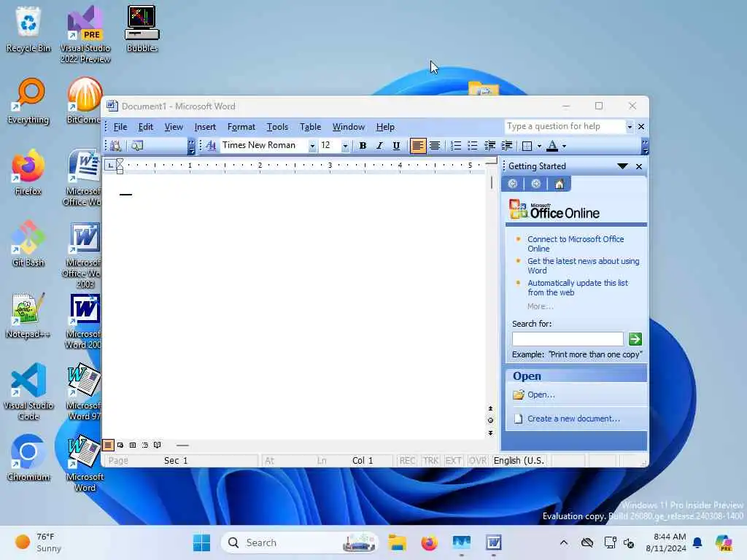
Task: Apply the font color swatch
Action: click(x=552, y=146)
